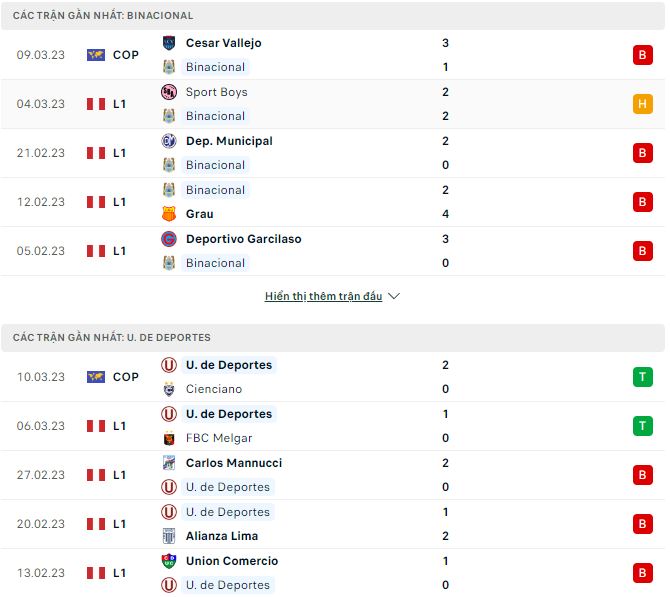The height and width of the screenshot is (597, 670).
Task: Click the Dep. Municipal team crest
Action: pyautogui.click(x=169, y=141)
